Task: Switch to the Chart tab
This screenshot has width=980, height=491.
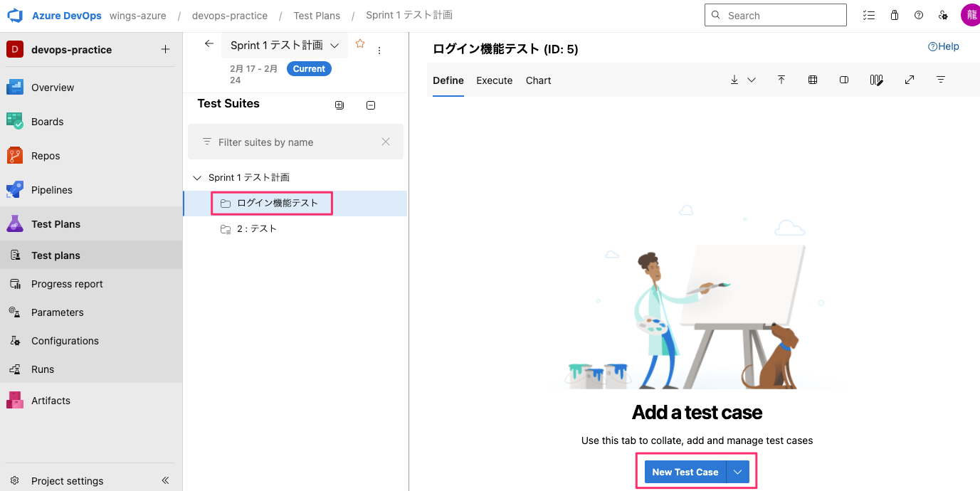Action: 538,80
